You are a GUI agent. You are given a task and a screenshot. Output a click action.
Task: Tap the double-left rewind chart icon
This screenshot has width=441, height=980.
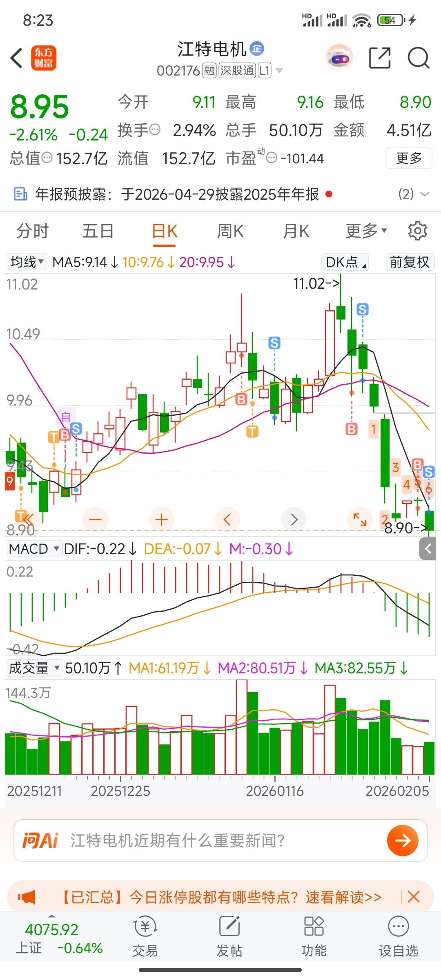point(29,519)
